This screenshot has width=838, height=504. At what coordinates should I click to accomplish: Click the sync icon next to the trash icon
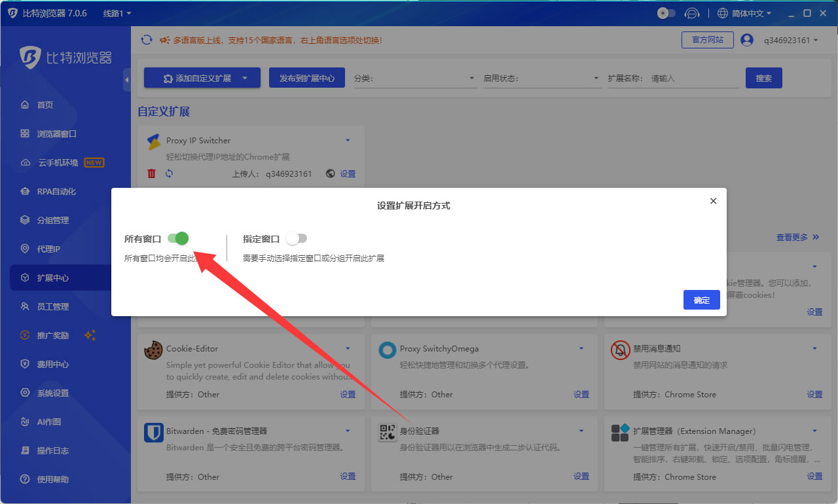(169, 173)
